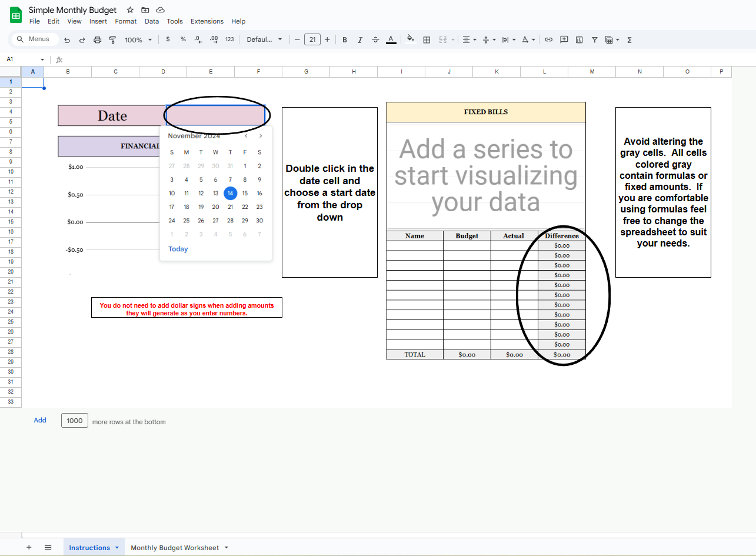Viewport: 756px width, 556px height.
Task: Open the fill color picker
Action: (410, 39)
